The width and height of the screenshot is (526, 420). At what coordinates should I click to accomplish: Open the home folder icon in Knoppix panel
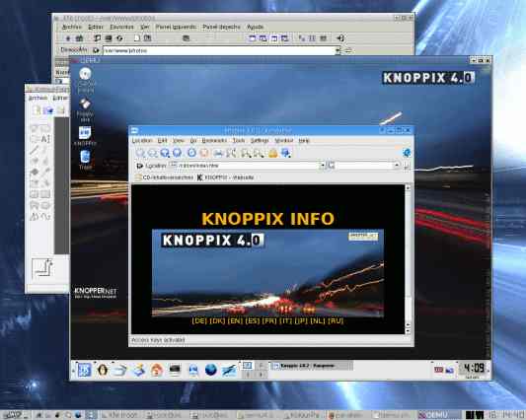tap(156, 370)
